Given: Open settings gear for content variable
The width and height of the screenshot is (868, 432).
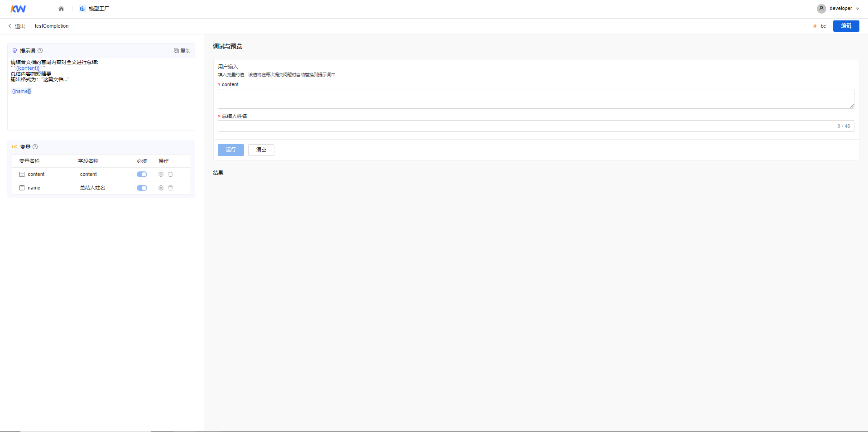Looking at the screenshot, I should [x=161, y=174].
